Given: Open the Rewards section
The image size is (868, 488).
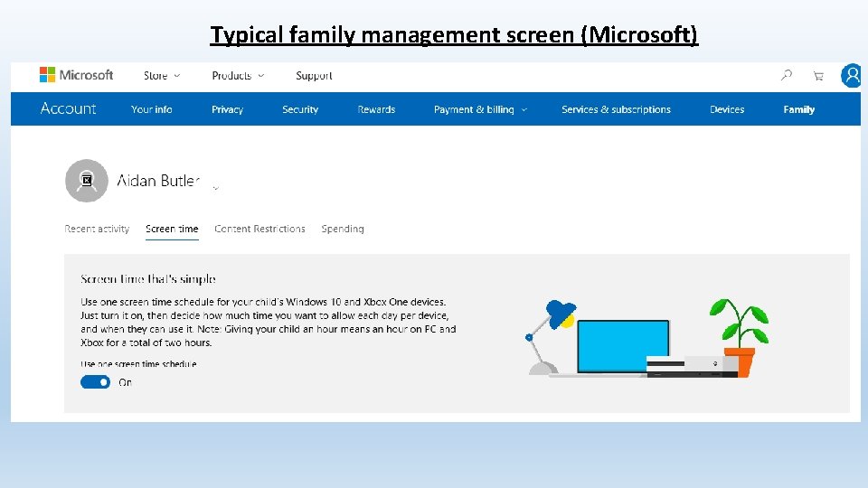Looking at the screenshot, I should 376,109.
